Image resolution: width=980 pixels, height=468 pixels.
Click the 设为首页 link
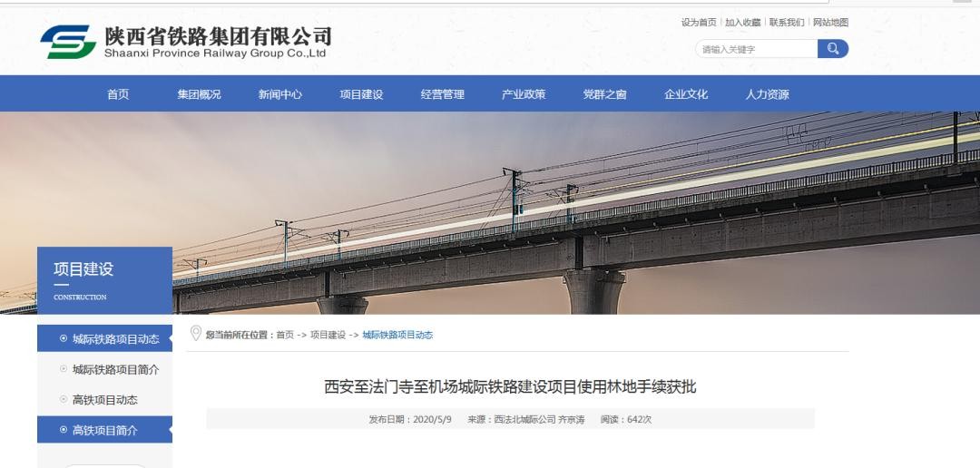coord(699,23)
